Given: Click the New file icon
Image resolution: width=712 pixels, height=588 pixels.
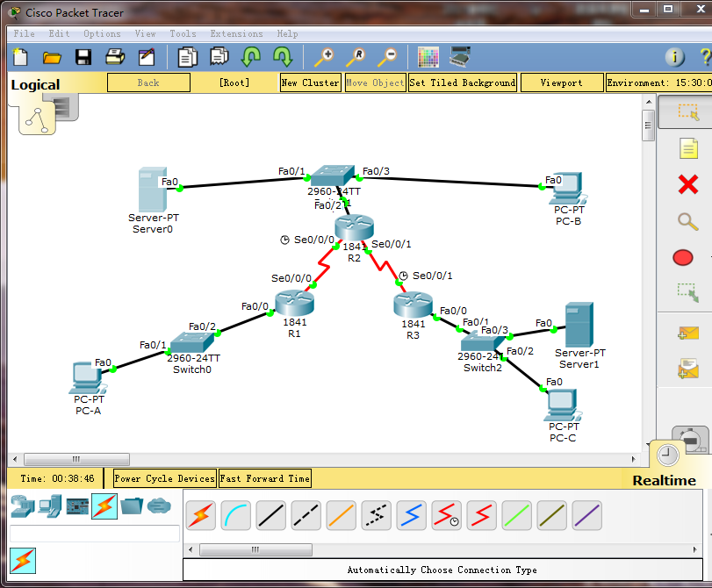Looking at the screenshot, I should pyautogui.click(x=20, y=57).
